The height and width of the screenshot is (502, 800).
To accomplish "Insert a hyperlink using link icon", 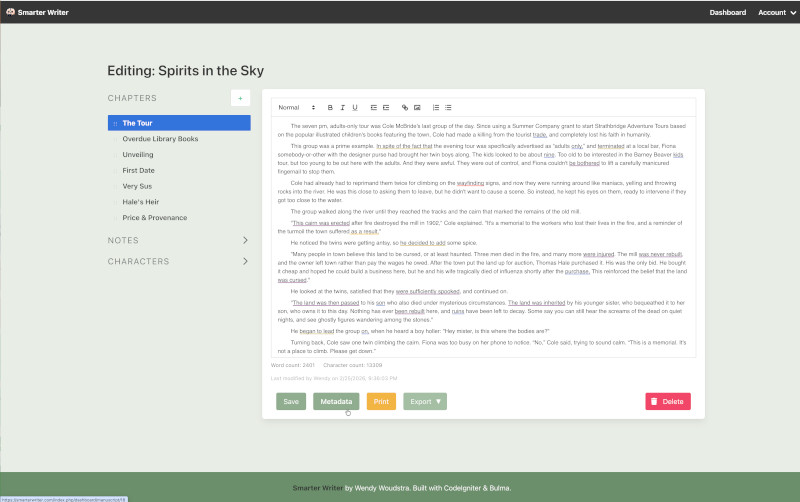I will click(x=405, y=107).
